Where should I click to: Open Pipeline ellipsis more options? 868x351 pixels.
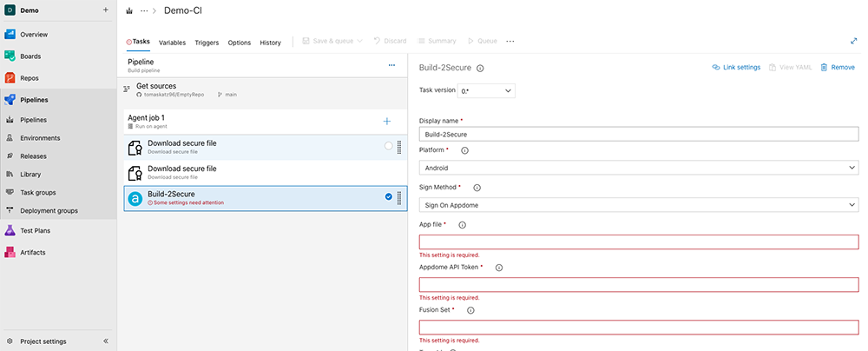(x=391, y=65)
